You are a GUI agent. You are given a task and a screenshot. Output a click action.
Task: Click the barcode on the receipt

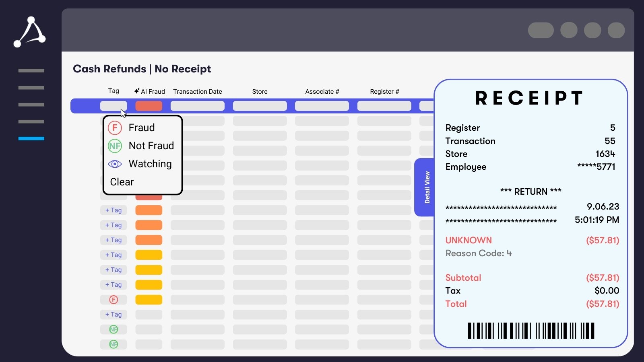pyautogui.click(x=530, y=331)
